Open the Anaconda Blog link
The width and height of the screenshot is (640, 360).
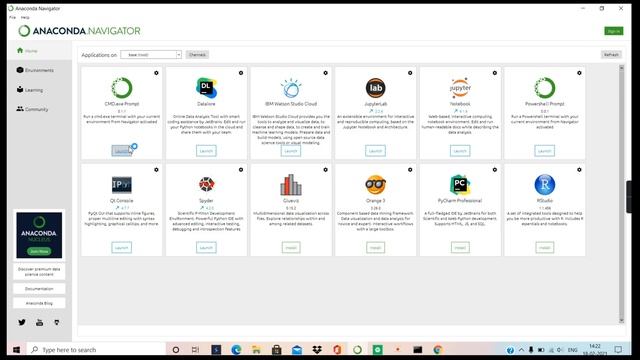point(39,303)
